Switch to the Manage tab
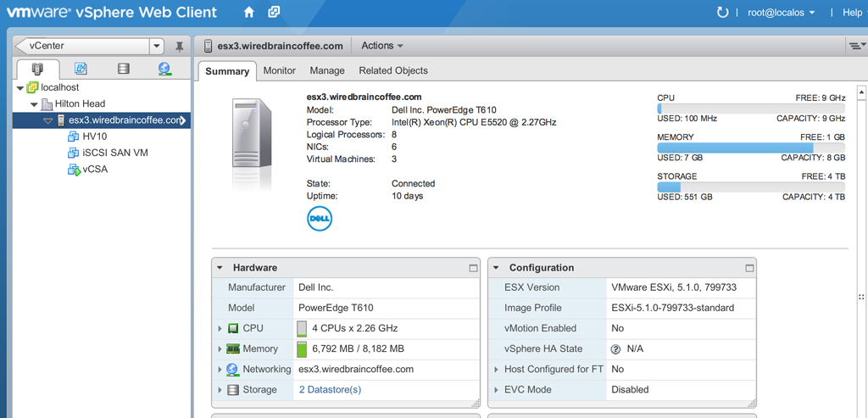Screen dimensions: 868x418 coord(327,71)
